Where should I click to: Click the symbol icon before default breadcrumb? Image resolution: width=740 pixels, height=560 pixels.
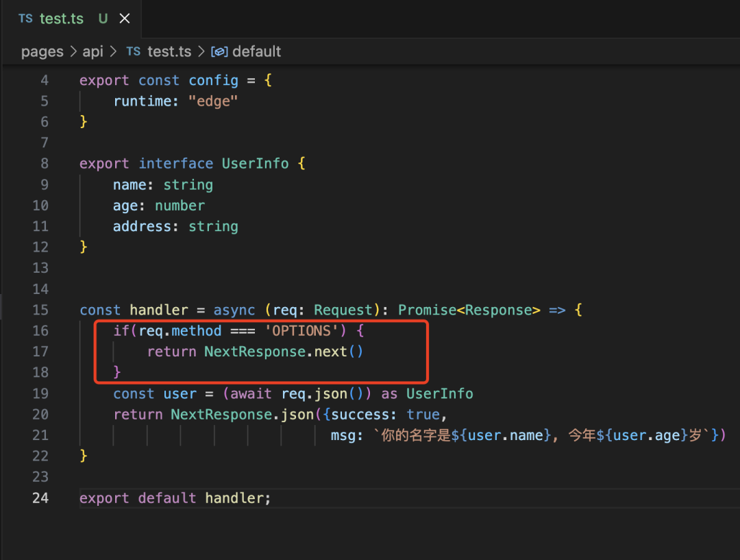point(219,51)
